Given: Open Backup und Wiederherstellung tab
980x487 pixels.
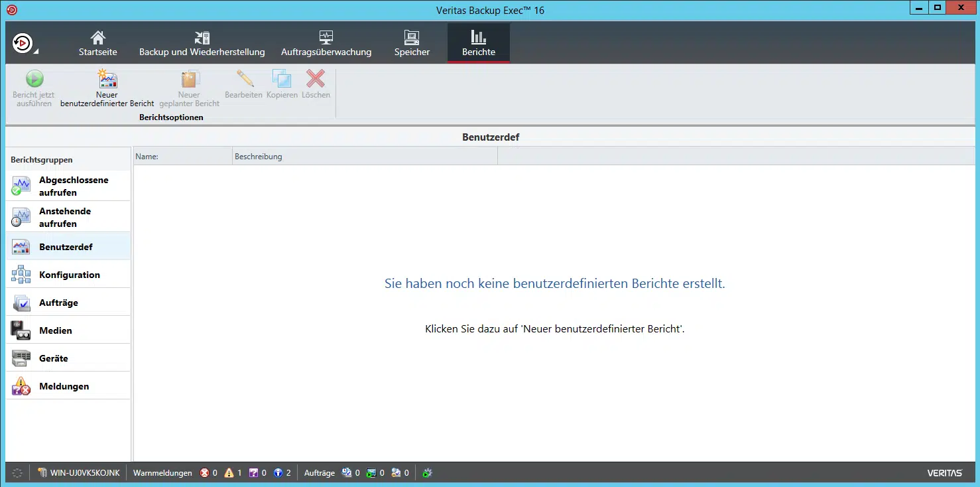Looking at the screenshot, I should (x=202, y=44).
